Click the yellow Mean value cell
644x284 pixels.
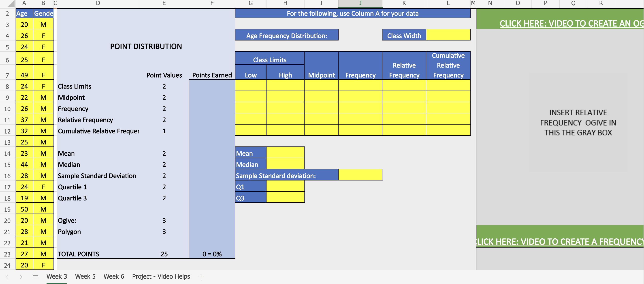(285, 153)
